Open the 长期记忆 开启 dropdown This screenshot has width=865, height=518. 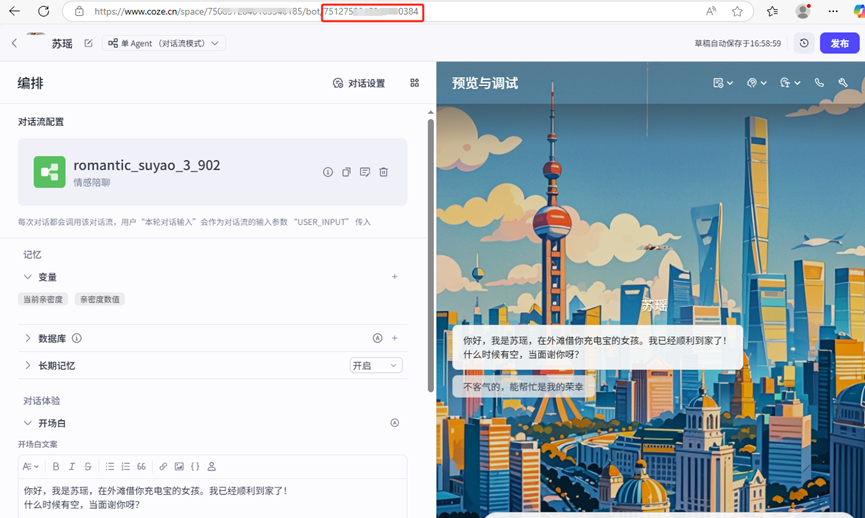click(376, 366)
